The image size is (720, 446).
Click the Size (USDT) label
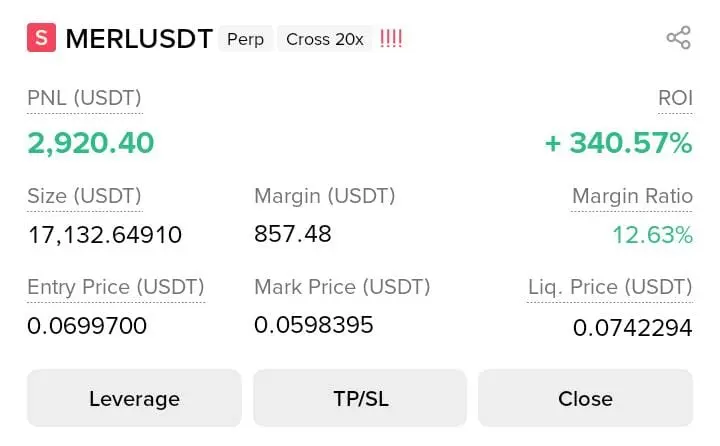pyautogui.click(x=84, y=195)
